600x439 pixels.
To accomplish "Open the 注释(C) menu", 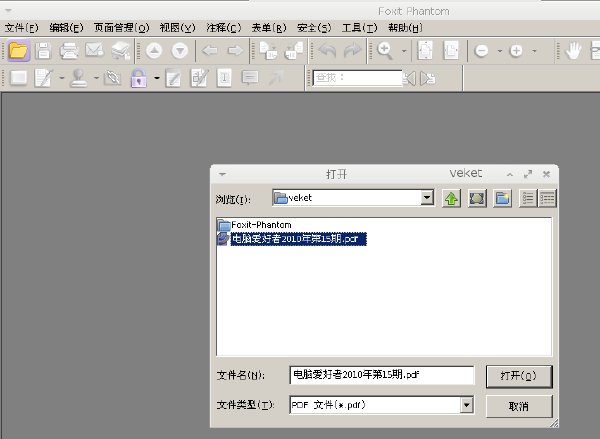I will [223, 28].
